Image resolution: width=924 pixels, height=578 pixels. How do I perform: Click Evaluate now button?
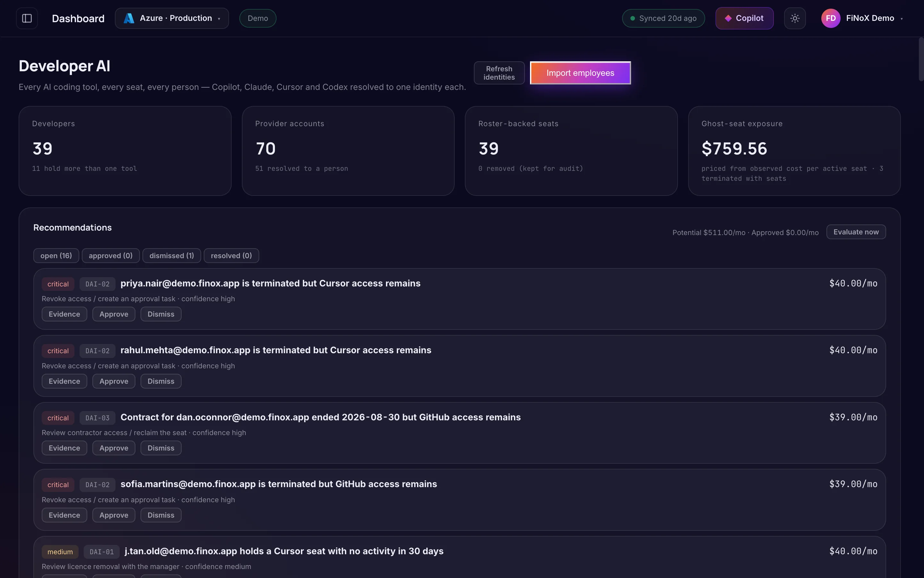coord(856,232)
